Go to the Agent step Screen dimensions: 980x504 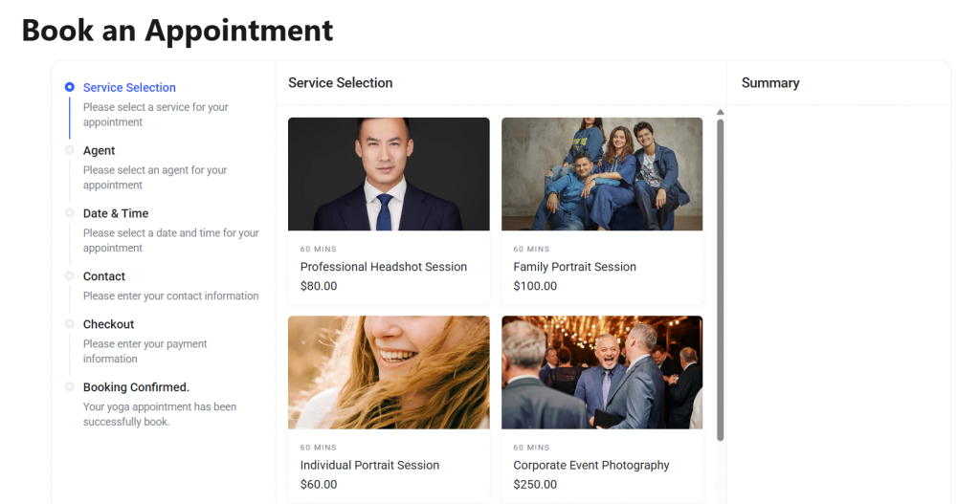coord(99,150)
